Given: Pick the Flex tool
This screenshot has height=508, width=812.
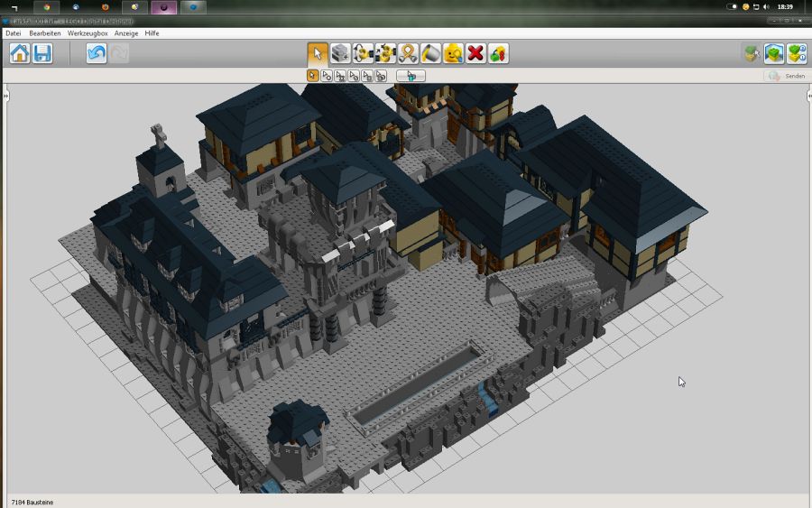Looking at the screenshot, I should tap(408, 53).
